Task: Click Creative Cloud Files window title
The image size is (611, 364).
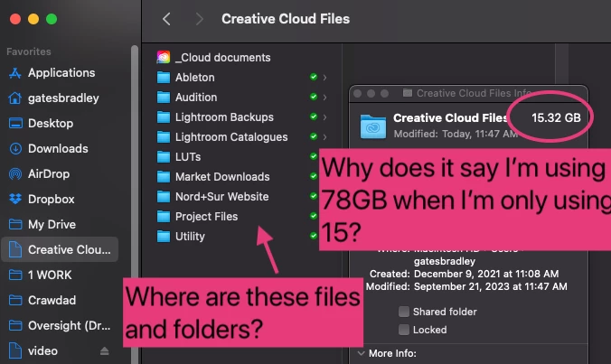Action: click(286, 19)
